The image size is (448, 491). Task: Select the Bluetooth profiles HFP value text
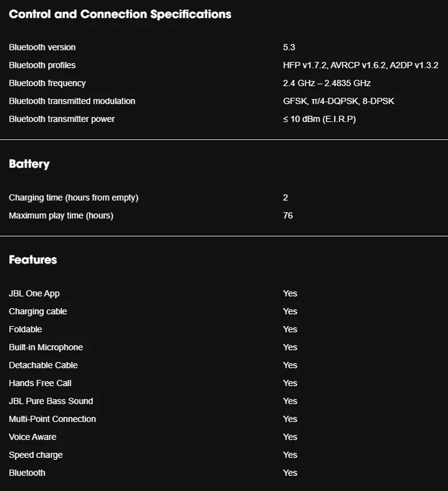click(x=361, y=65)
